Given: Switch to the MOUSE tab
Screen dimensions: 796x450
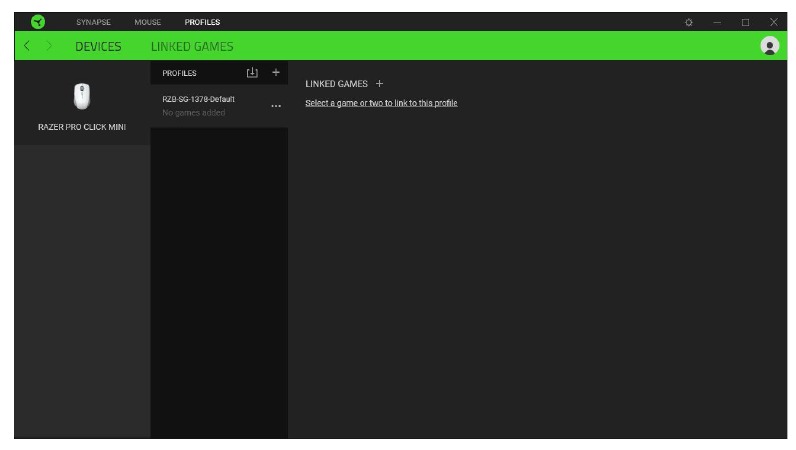Looking at the screenshot, I should pyautogui.click(x=148, y=22).
